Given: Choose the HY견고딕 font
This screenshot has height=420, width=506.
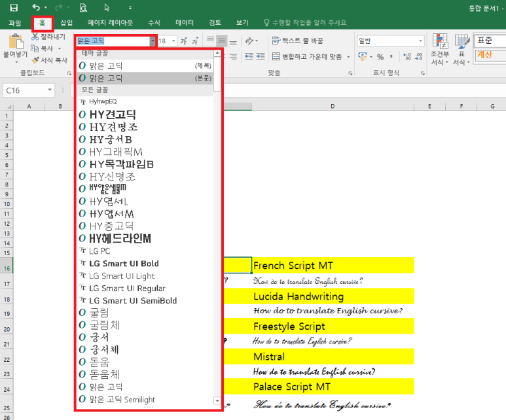Looking at the screenshot, I should pyautogui.click(x=145, y=114).
